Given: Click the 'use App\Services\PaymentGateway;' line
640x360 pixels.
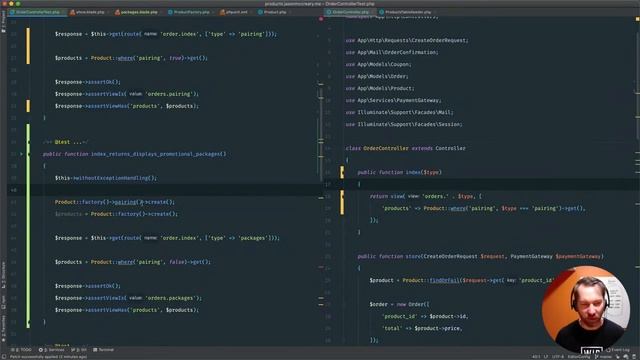Looking at the screenshot, I should (393, 100).
